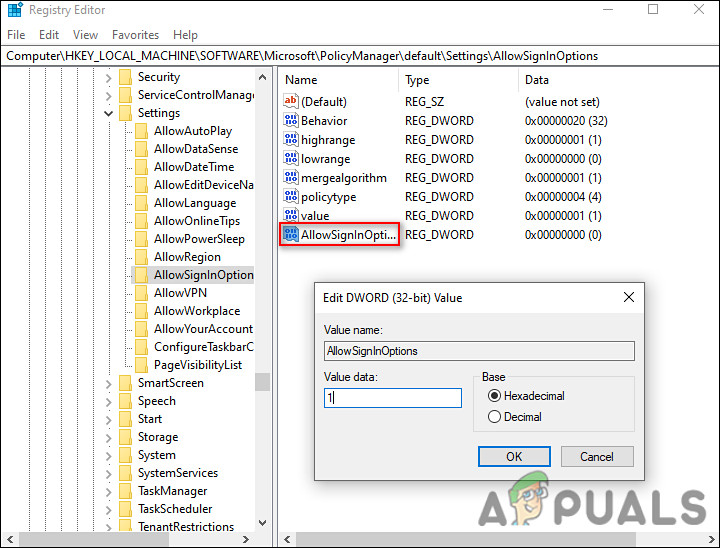Expand the Start key
Screen dimensions: 720x548
[x=108, y=419]
